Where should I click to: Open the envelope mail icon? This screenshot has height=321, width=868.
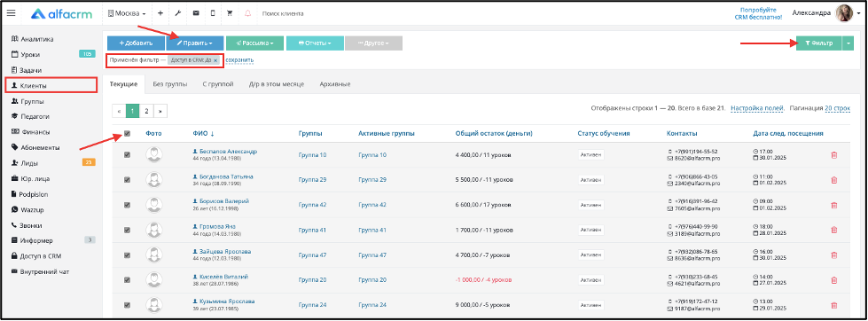pyautogui.click(x=195, y=13)
